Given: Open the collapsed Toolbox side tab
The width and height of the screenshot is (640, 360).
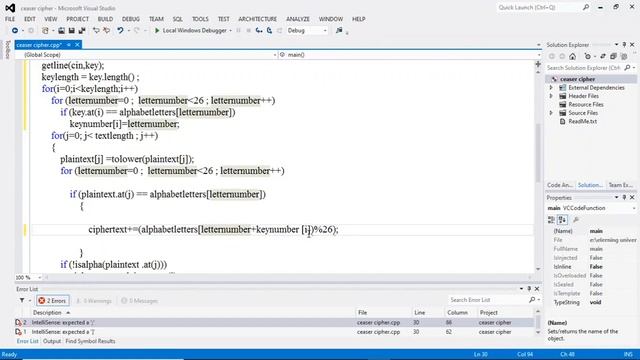Looking at the screenshot, I should point(7,49).
